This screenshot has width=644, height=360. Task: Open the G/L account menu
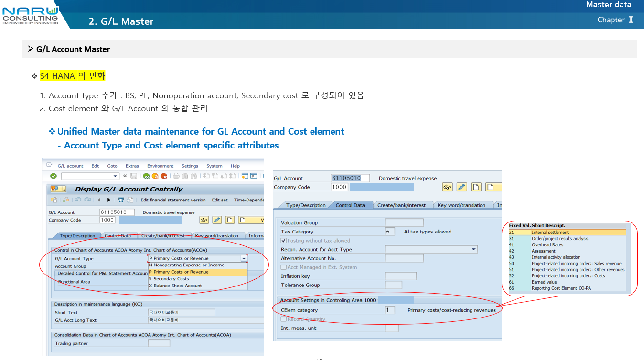click(x=70, y=166)
